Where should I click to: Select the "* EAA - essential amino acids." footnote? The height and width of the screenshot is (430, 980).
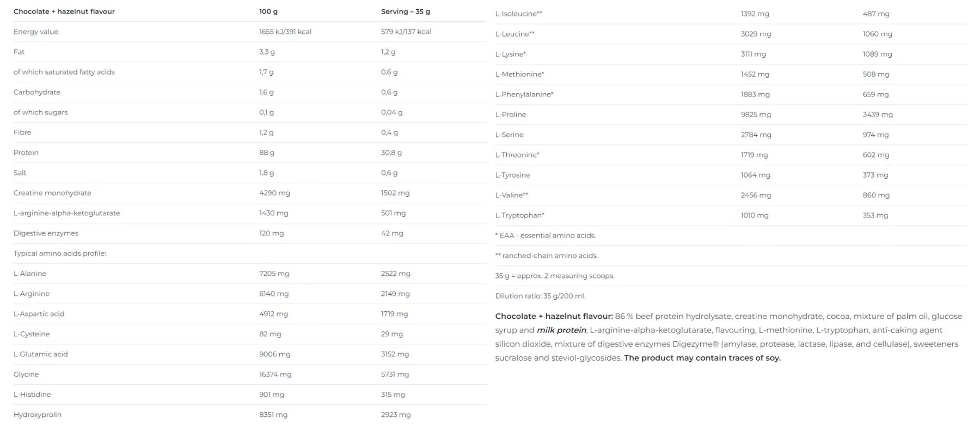click(x=546, y=235)
